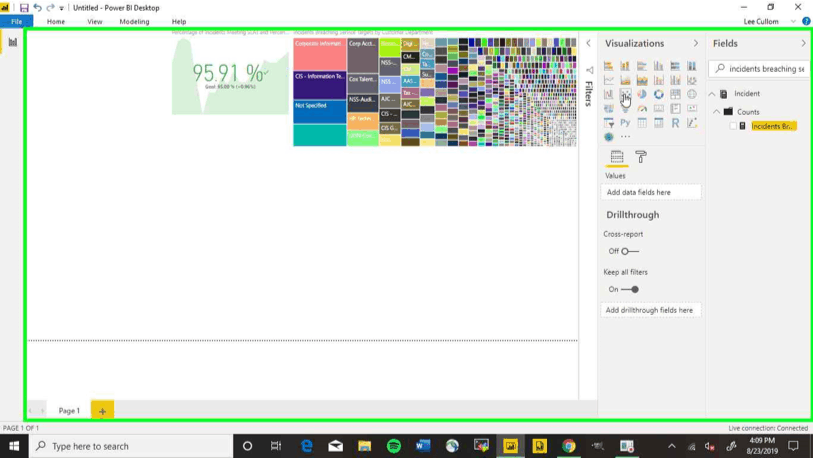Select the Line and stacked column visual
The width and height of the screenshot is (815, 460).
pos(659,81)
